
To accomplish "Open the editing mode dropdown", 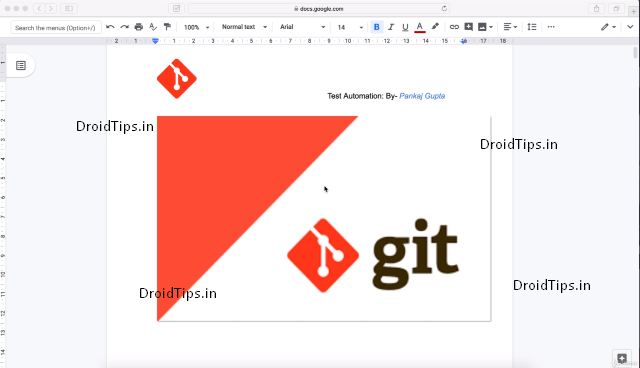I will click(x=608, y=27).
